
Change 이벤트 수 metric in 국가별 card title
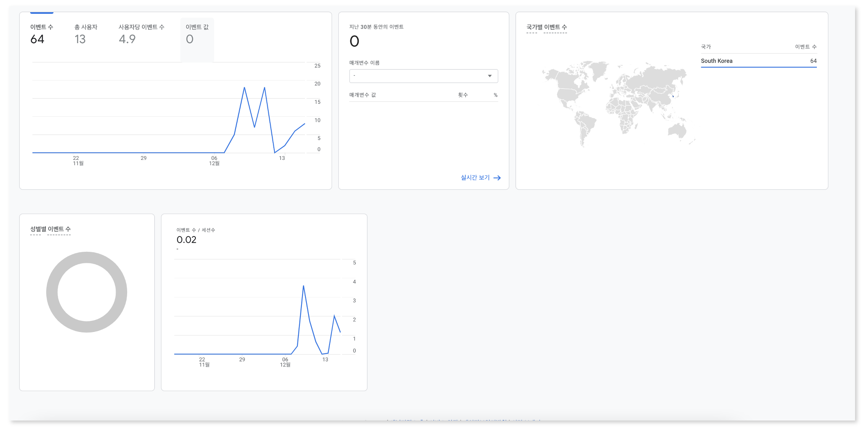point(555,27)
